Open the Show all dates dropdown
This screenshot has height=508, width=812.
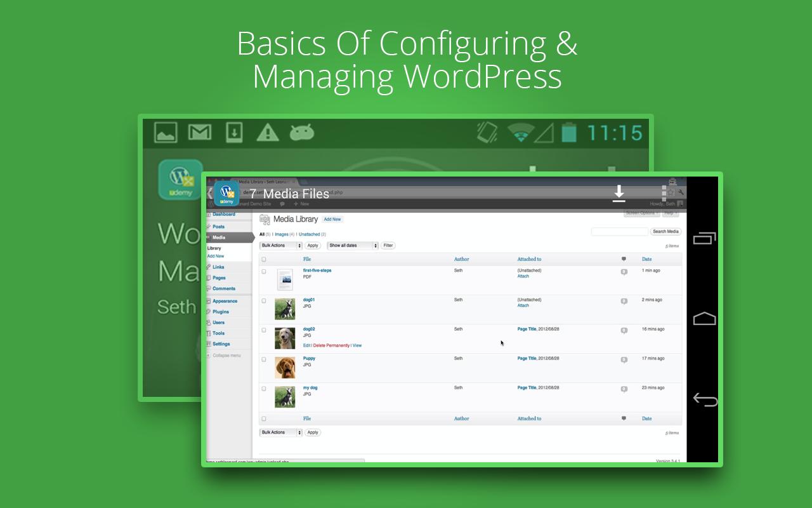point(353,246)
